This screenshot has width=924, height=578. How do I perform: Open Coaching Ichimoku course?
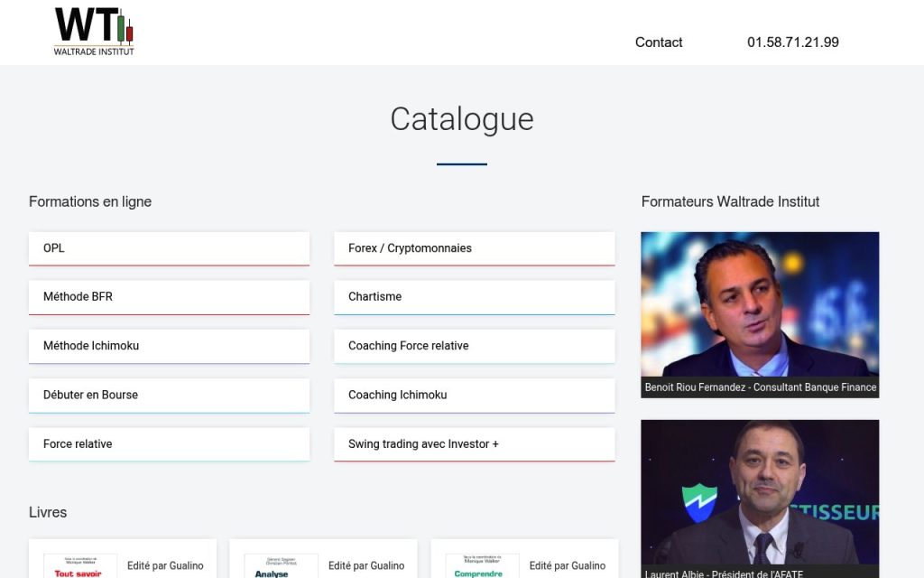[x=475, y=396]
